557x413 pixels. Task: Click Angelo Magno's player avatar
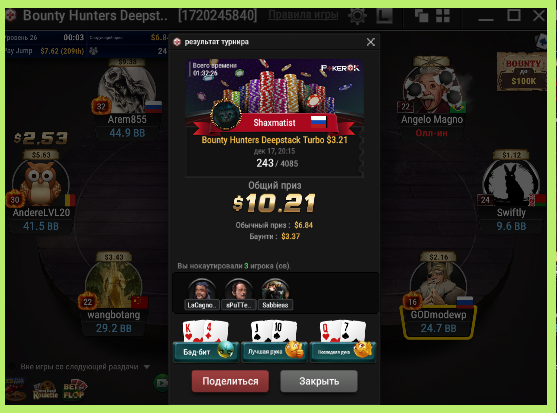[431, 89]
